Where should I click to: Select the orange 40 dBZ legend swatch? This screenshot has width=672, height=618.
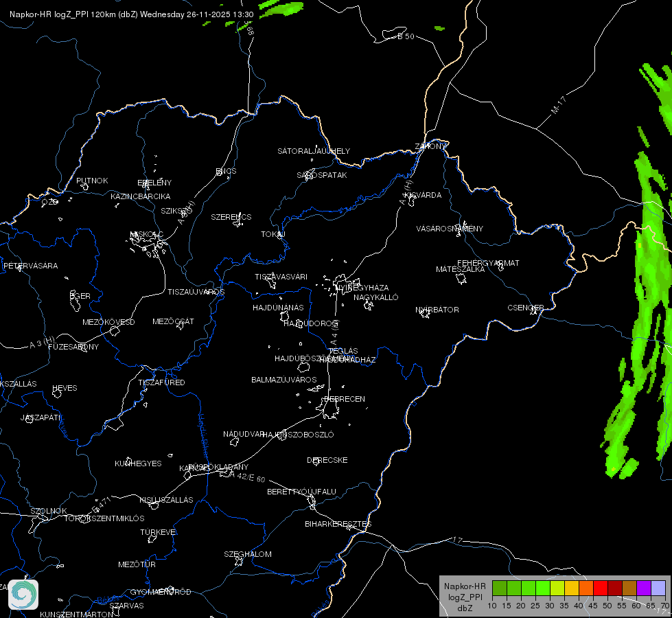[586, 588]
